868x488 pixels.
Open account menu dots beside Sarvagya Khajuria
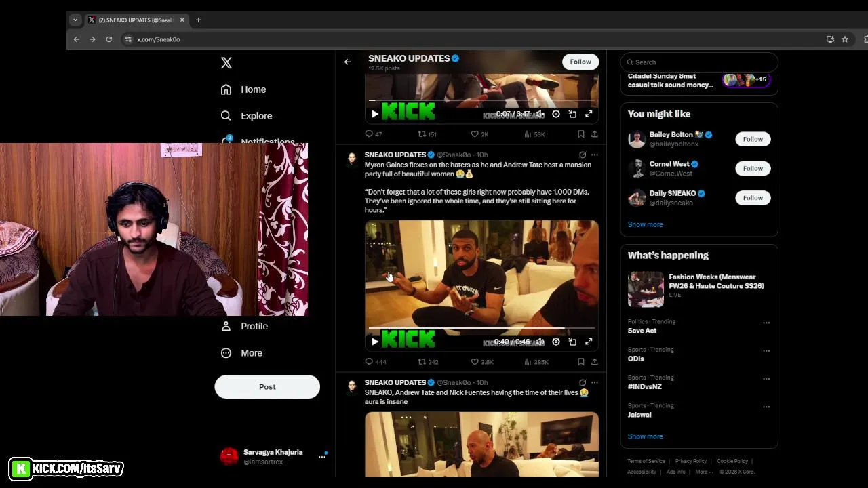pos(322,457)
